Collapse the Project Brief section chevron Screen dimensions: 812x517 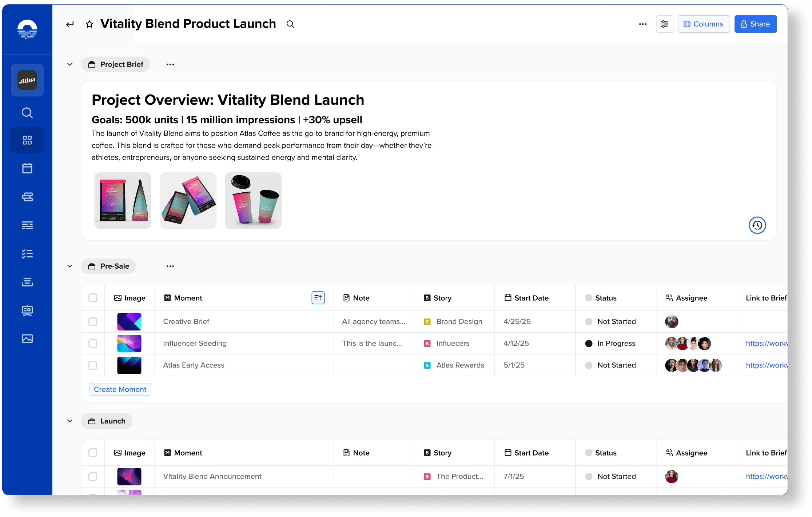70,64
